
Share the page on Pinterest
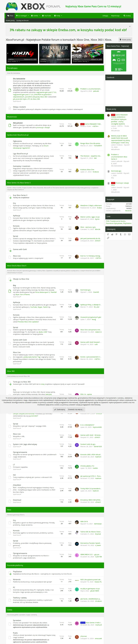[x=117, y=234]
